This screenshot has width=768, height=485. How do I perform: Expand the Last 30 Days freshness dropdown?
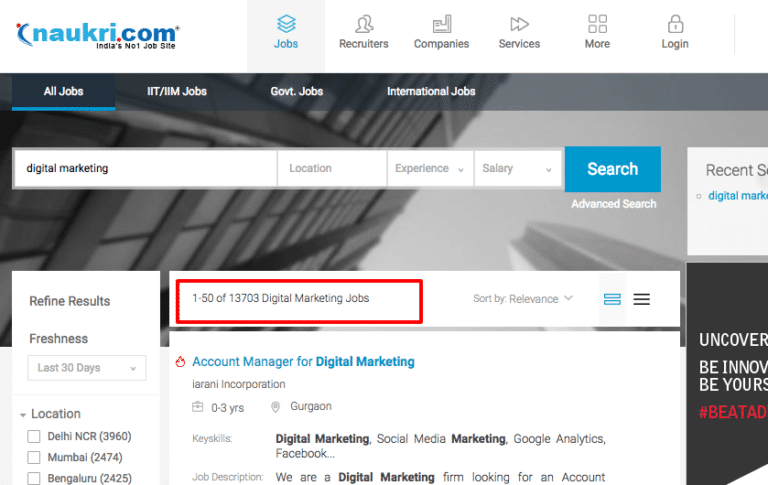pos(86,368)
